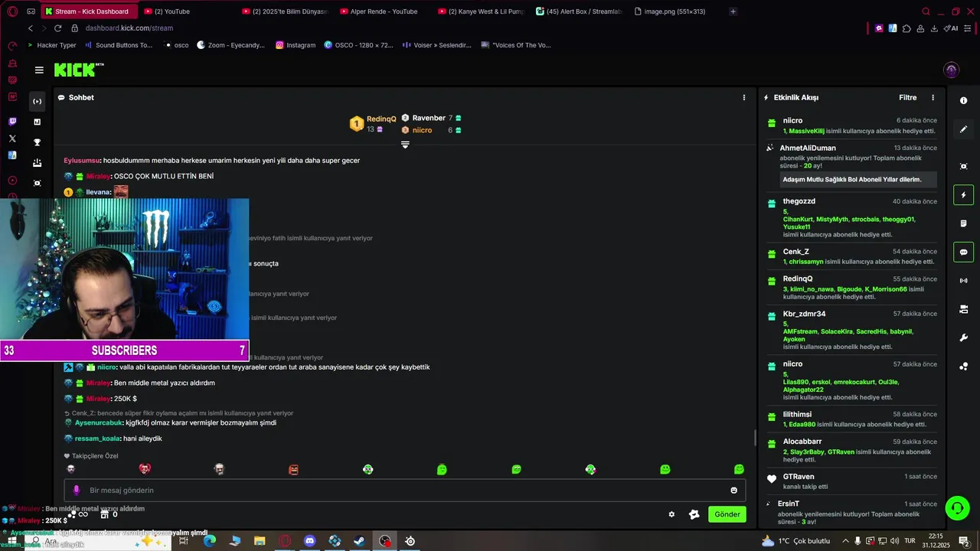This screenshot has height=551, width=980.
Task: Click 'thegozzd' activity entry name
Action: [799, 201]
